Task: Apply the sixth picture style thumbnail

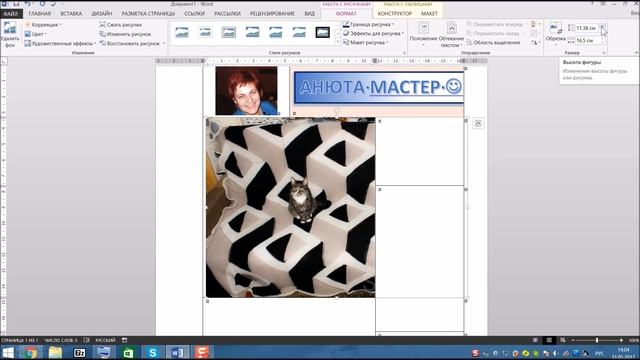Action: tap(299, 32)
